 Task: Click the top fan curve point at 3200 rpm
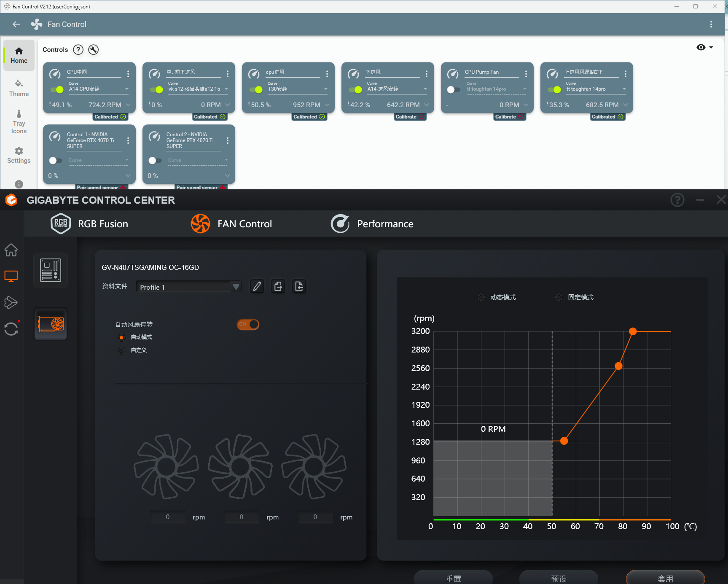tap(633, 331)
